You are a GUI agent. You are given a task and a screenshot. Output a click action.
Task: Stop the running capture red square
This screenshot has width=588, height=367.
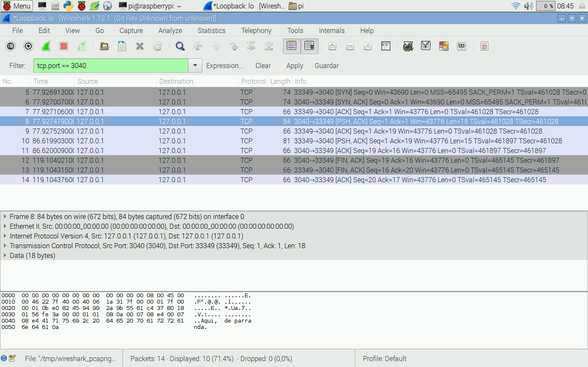tap(64, 46)
